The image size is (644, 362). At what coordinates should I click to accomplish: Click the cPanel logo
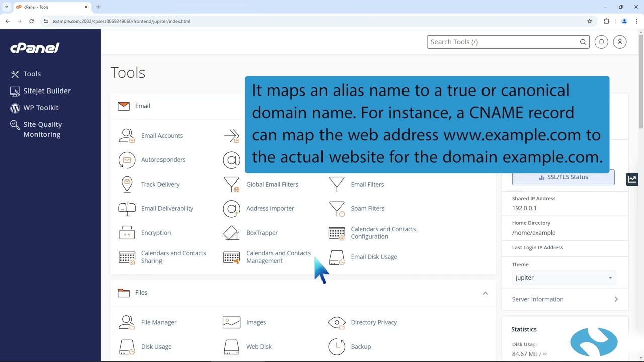pyautogui.click(x=35, y=48)
